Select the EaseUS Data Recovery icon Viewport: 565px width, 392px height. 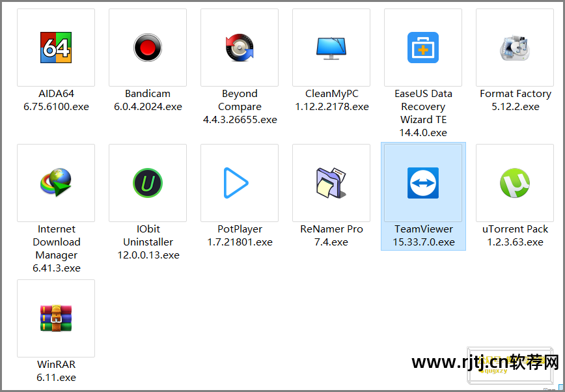tap(423, 48)
